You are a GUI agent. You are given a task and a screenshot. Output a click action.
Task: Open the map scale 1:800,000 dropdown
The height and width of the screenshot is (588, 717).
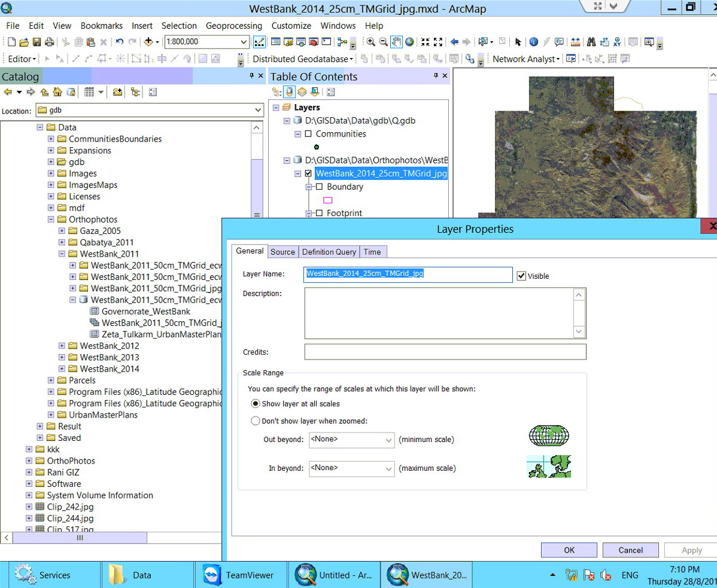pyautogui.click(x=244, y=42)
